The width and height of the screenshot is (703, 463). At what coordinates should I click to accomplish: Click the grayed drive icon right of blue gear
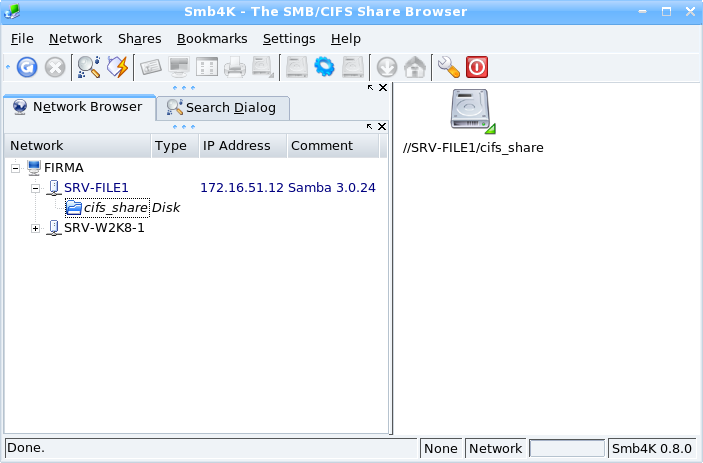point(353,67)
